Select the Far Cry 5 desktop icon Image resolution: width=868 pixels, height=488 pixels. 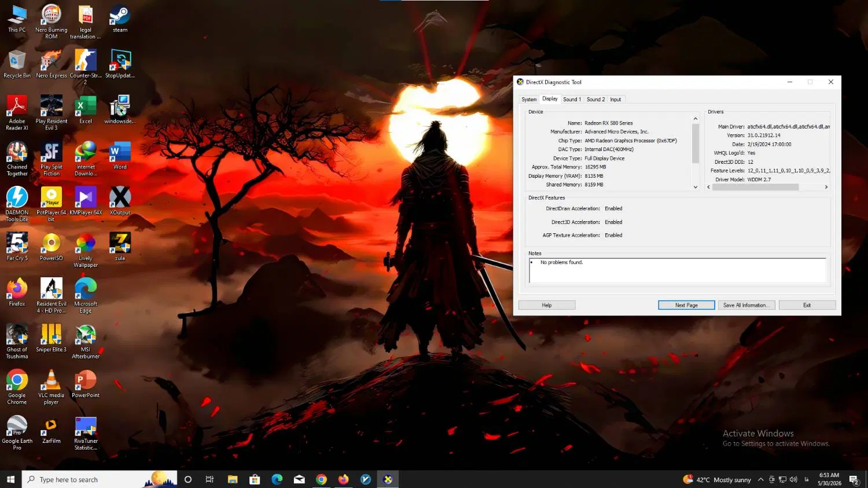click(17, 247)
